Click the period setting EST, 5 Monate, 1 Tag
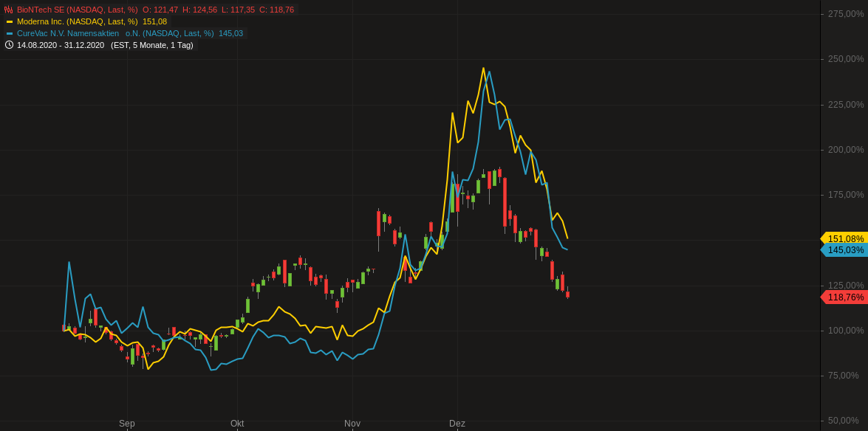The height and width of the screenshot is (431, 868). [x=152, y=45]
